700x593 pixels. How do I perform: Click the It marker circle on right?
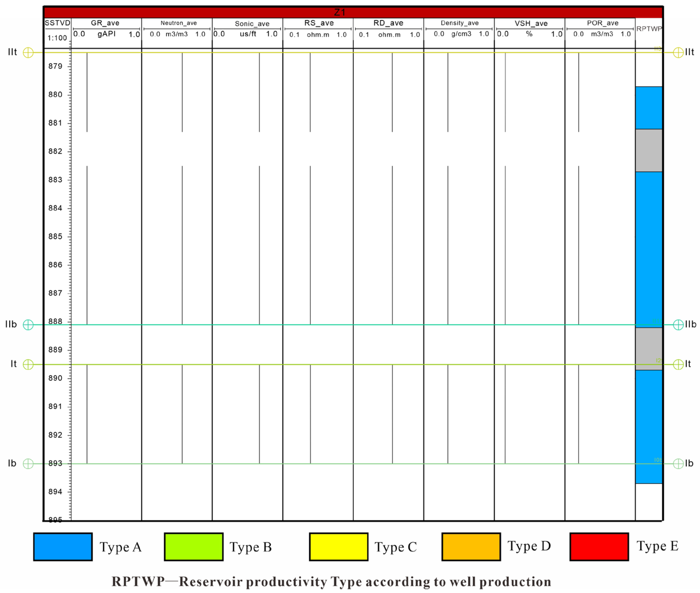point(678,364)
